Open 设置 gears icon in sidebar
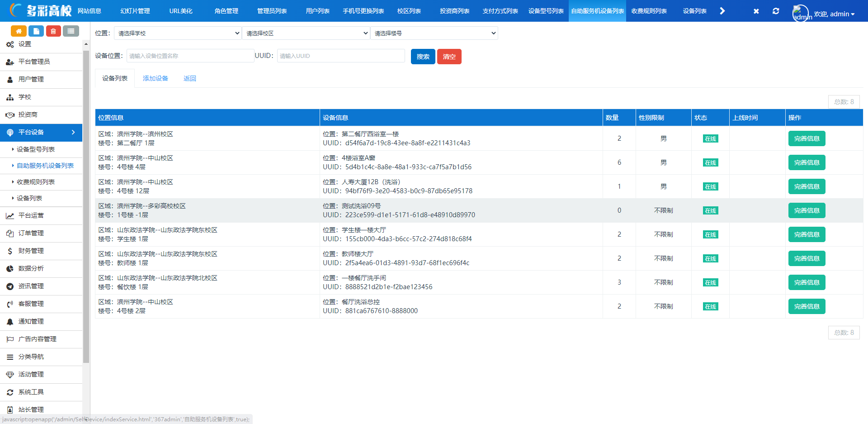The height and width of the screenshot is (424, 868). coord(10,44)
